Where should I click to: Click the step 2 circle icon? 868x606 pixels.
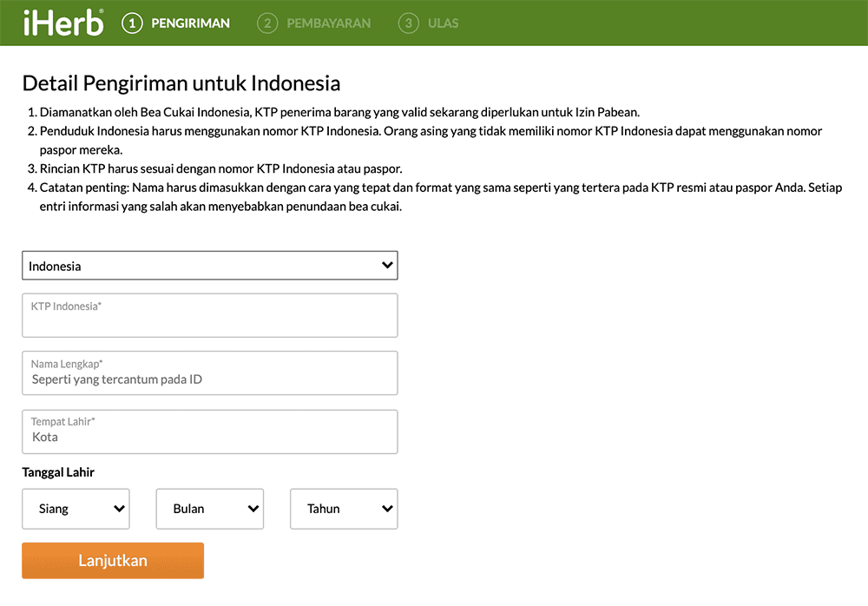tap(267, 23)
